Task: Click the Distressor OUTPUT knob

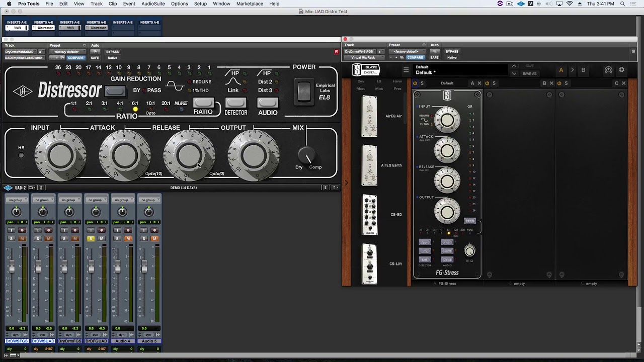Action: click(253, 155)
